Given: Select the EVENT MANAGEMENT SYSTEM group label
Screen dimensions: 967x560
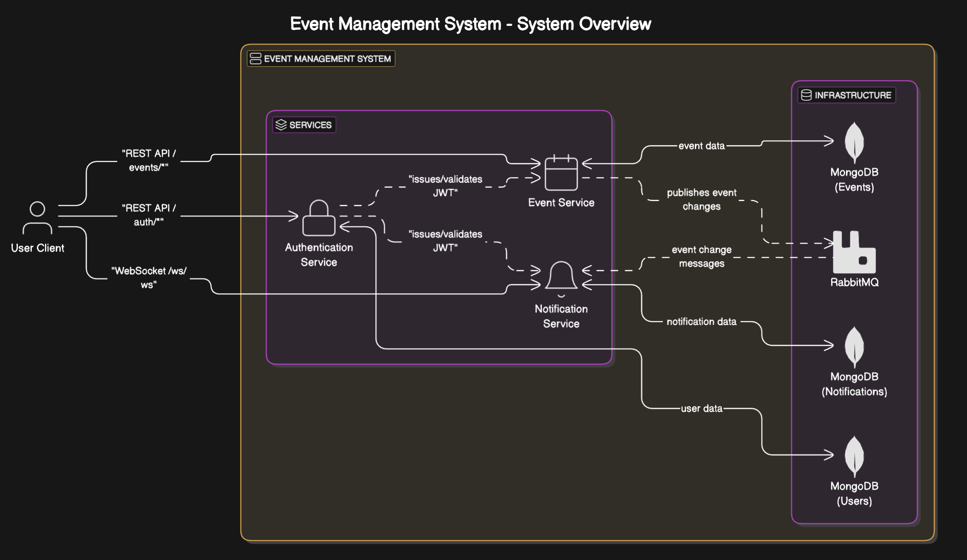Looking at the screenshot, I should pos(321,59).
